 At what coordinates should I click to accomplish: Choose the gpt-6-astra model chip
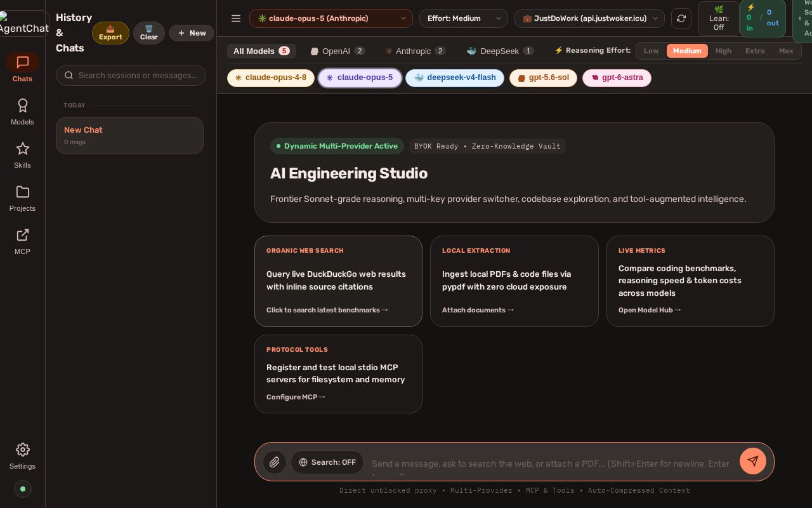coord(617,77)
